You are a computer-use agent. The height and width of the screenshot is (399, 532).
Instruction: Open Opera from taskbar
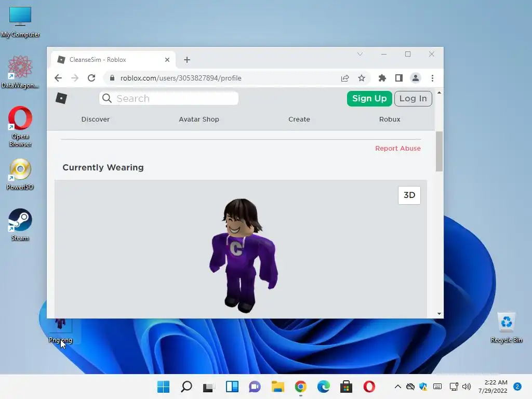coord(369,387)
